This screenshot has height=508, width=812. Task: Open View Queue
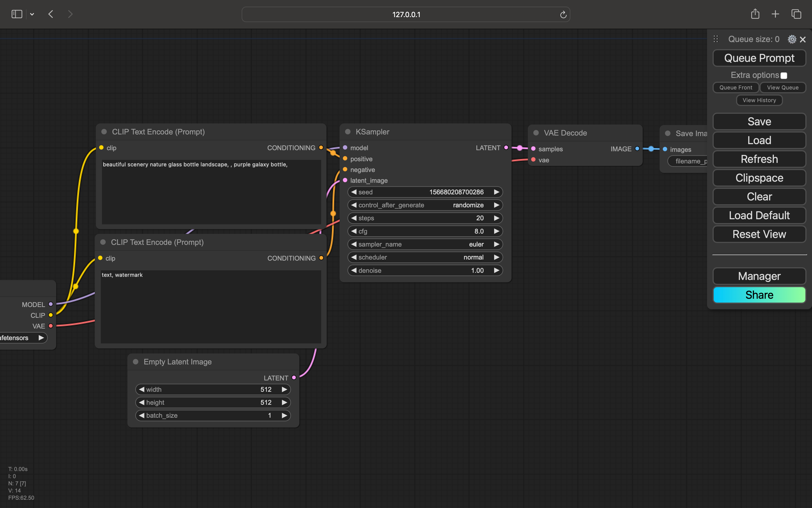pos(783,87)
